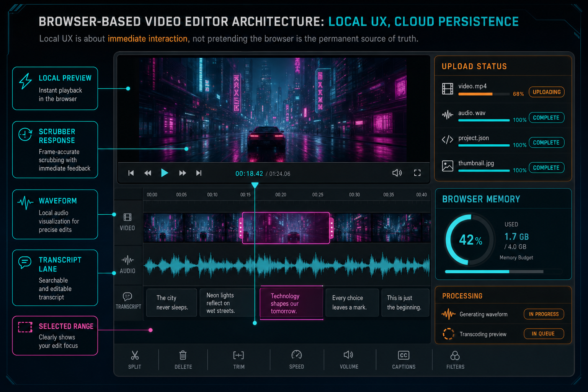Click the video.mp4 filmstrip icon
Screen dimensions: 588x392
click(x=448, y=89)
